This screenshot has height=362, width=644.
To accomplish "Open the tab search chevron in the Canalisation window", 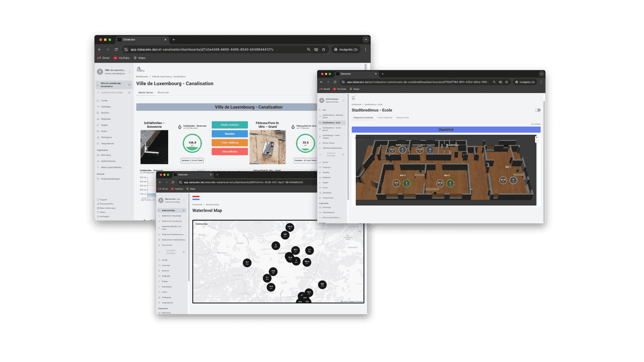I will [366, 39].
